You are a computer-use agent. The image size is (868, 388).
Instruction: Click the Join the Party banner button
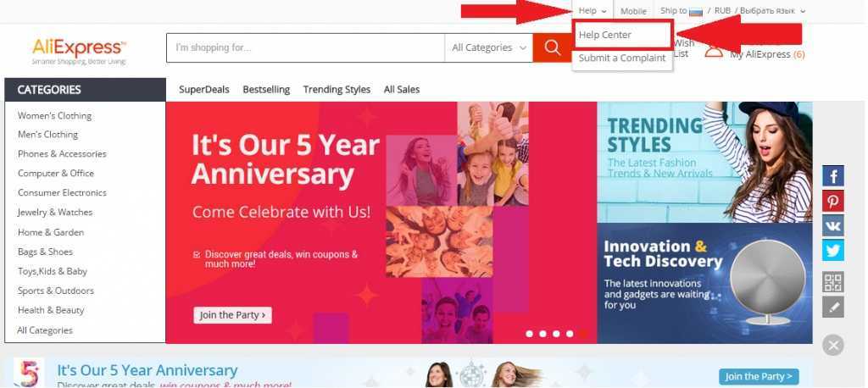pyautogui.click(x=232, y=315)
